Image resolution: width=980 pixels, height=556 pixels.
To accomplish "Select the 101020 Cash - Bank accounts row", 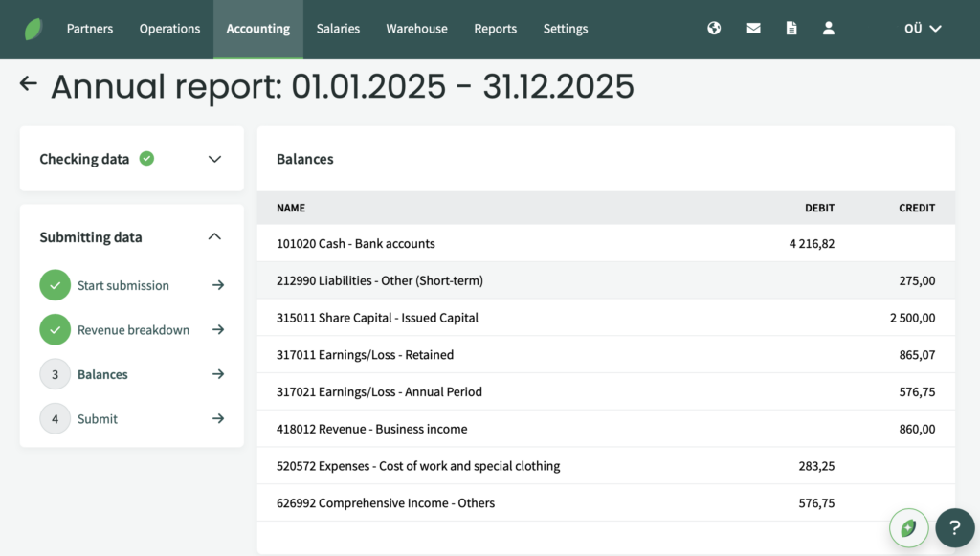I will point(606,244).
